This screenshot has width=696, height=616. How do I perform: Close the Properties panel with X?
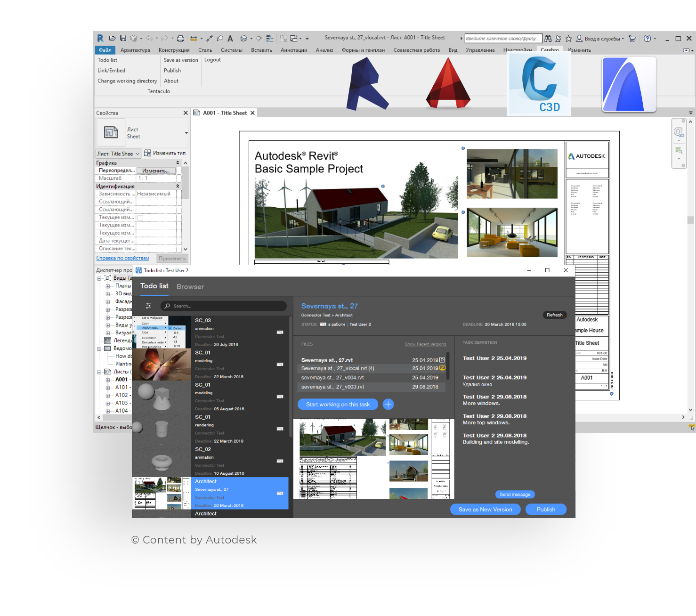(x=186, y=113)
